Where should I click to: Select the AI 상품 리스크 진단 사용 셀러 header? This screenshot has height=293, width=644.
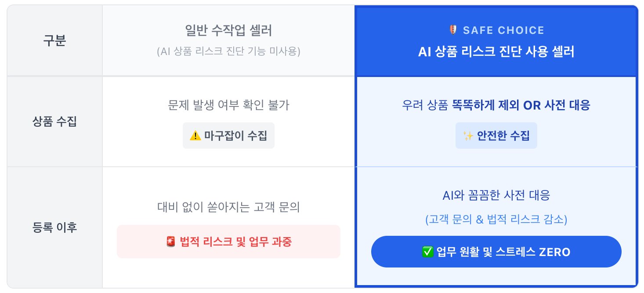[496, 52]
